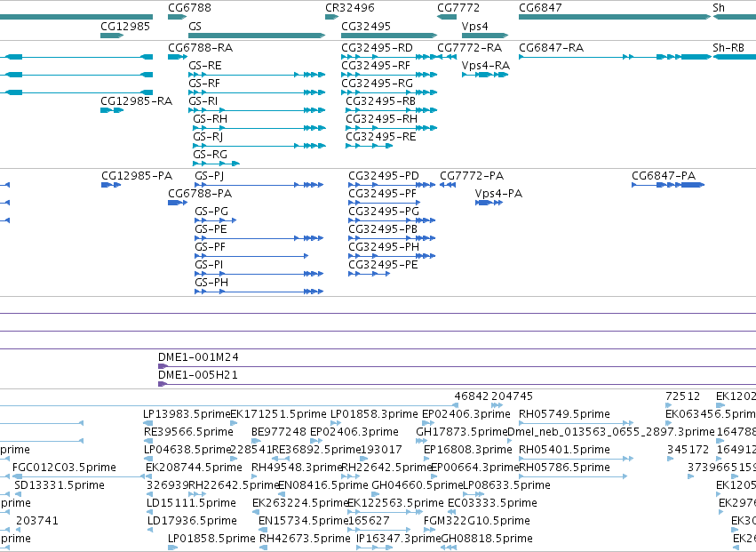Viewport: 756px width, 552px height.
Task: Select the GS-RI transcript label
Action: point(203,101)
